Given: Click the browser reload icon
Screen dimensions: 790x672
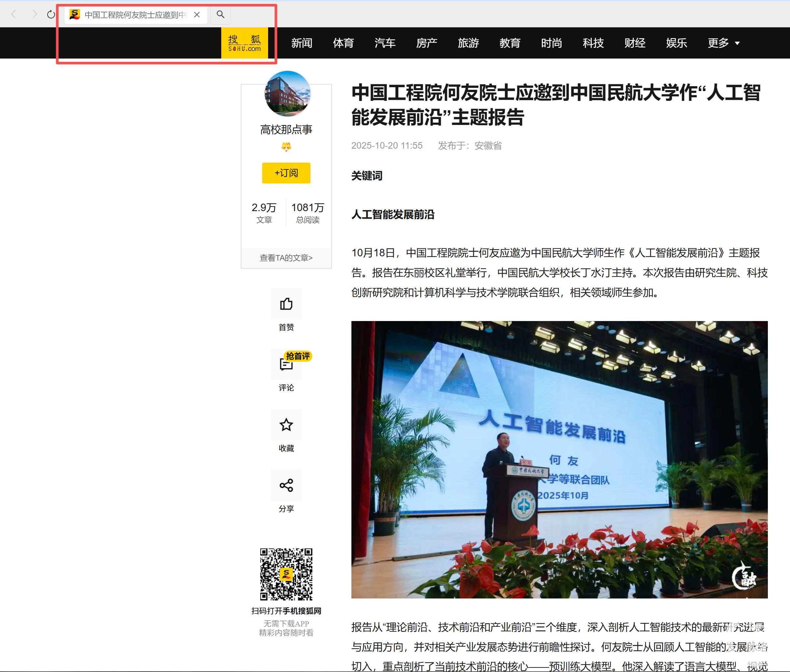Looking at the screenshot, I should tap(51, 15).
